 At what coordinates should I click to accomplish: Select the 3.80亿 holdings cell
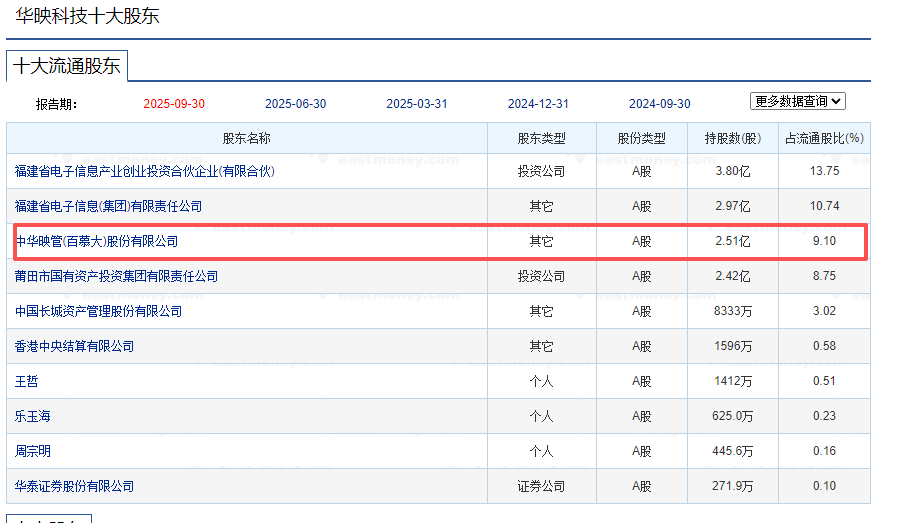pyautogui.click(x=733, y=171)
